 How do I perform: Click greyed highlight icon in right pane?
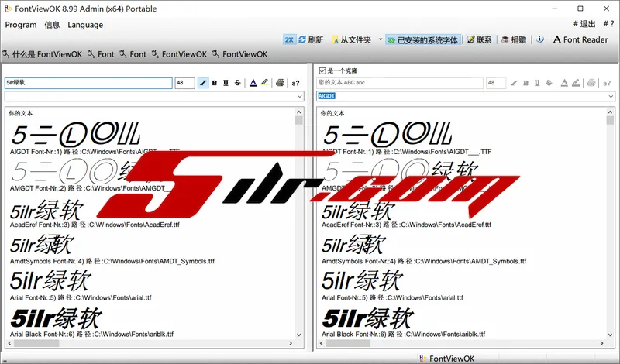pyautogui.click(x=576, y=83)
